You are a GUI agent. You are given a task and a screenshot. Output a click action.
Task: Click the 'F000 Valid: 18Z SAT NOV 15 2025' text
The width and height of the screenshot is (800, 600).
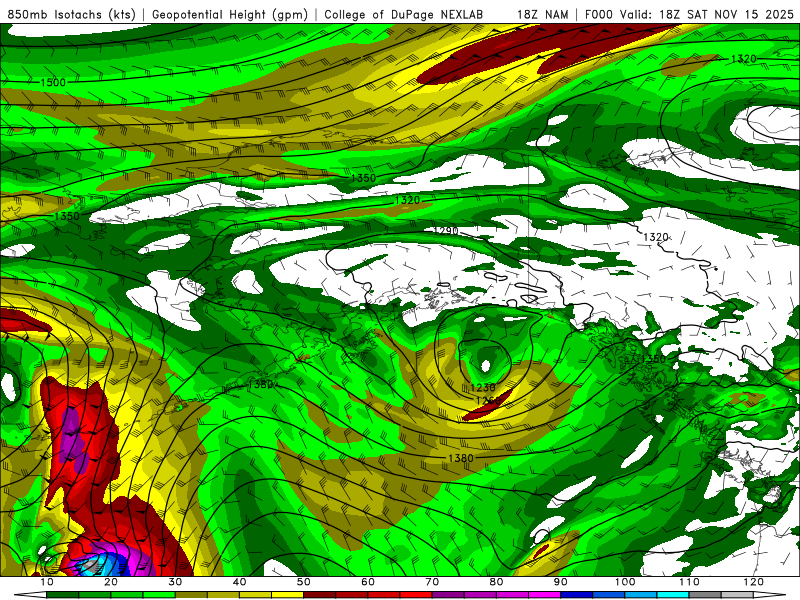click(689, 14)
